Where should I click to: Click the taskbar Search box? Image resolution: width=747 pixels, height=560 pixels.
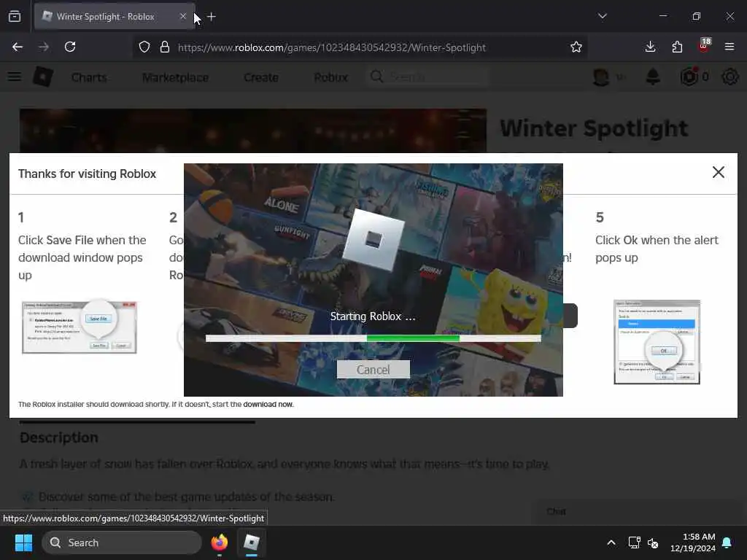pyautogui.click(x=122, y=542)
